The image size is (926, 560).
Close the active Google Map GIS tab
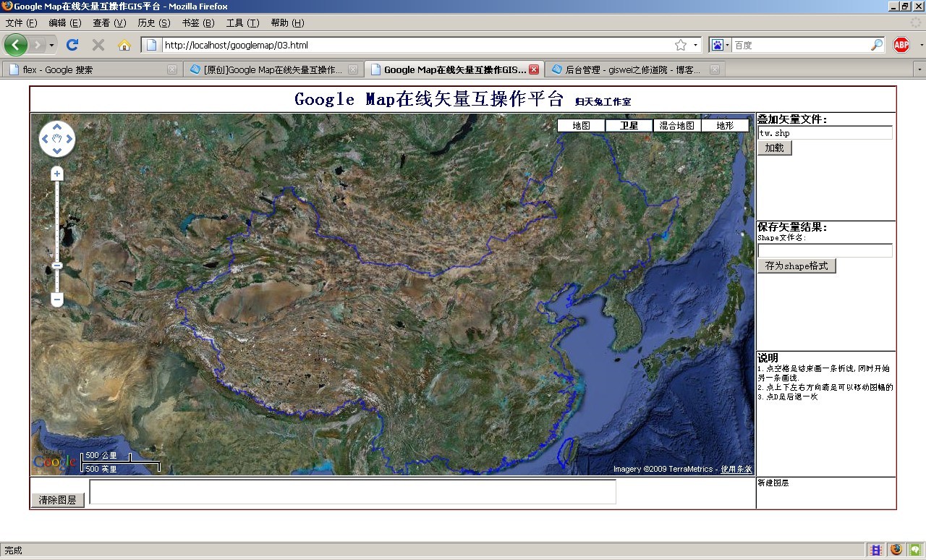pyautogui.click(x=534, y=70)
